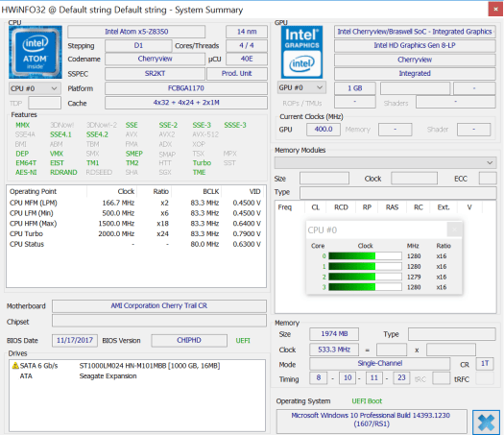Click the memory timing value 8 field

[318, 377]
